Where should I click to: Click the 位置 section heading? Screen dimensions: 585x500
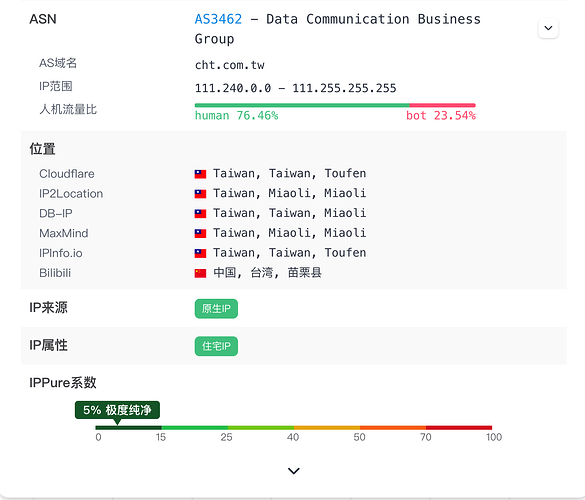click(x=43, y=149)
